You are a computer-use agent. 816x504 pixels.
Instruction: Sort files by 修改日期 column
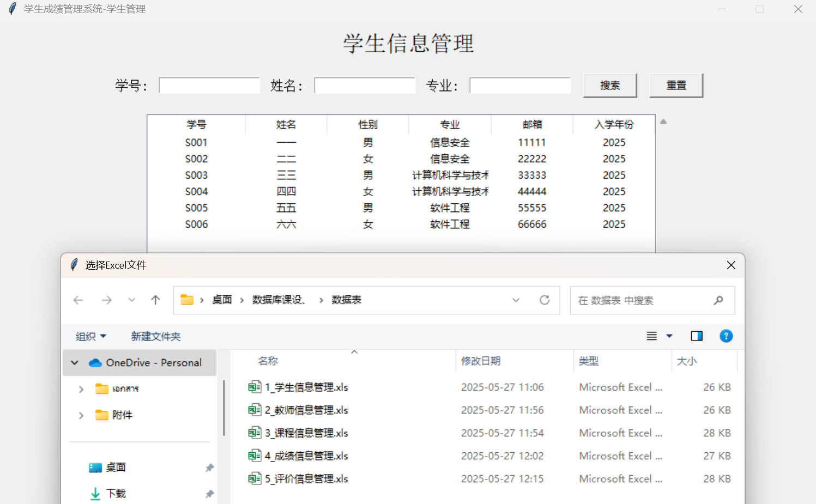(481, 361)
